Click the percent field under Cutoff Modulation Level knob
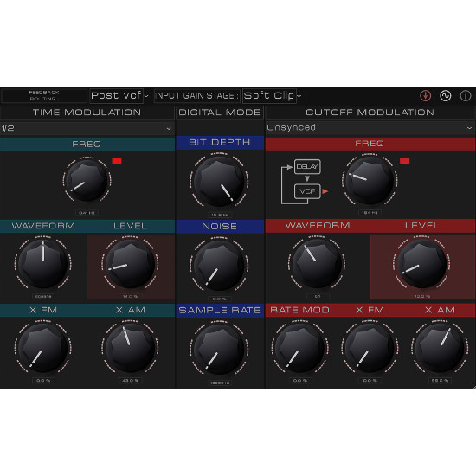476x476 pixels. (x=422, y=296)
